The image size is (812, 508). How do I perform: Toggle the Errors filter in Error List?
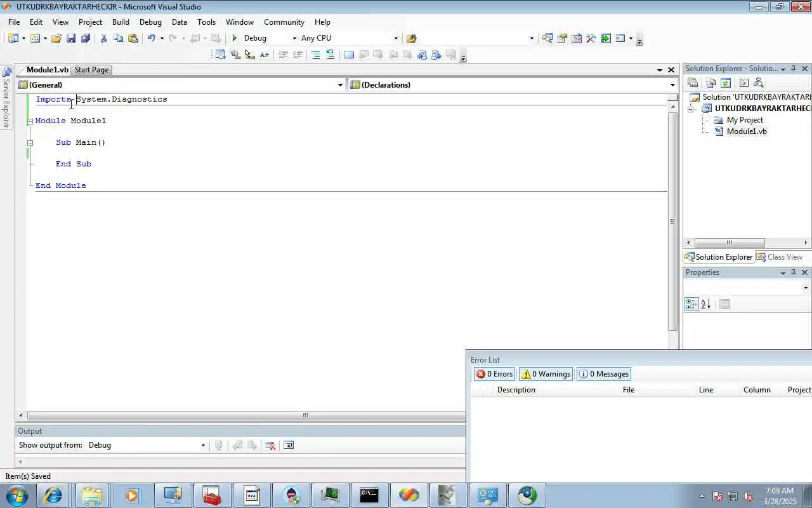tap(494, 374)
